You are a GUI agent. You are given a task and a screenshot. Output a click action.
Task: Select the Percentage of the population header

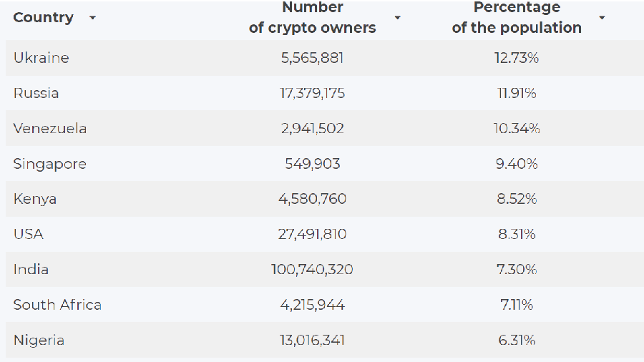pos(517,18)
